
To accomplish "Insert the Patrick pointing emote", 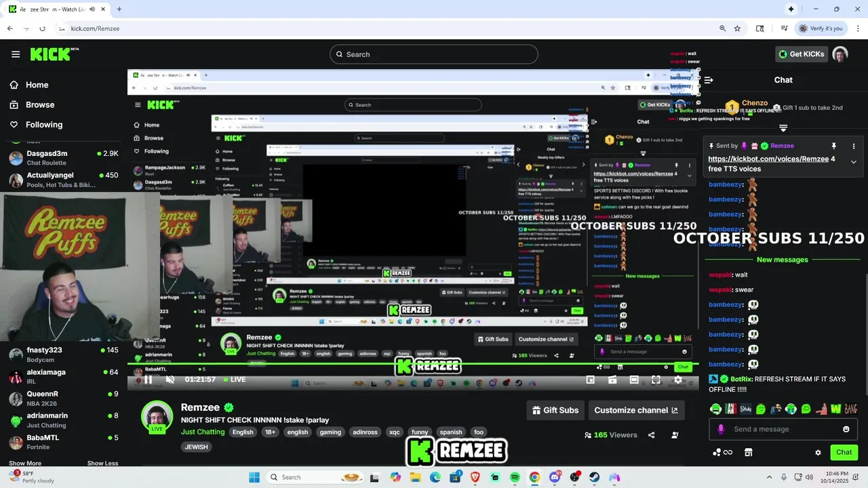I will [821, 409].
